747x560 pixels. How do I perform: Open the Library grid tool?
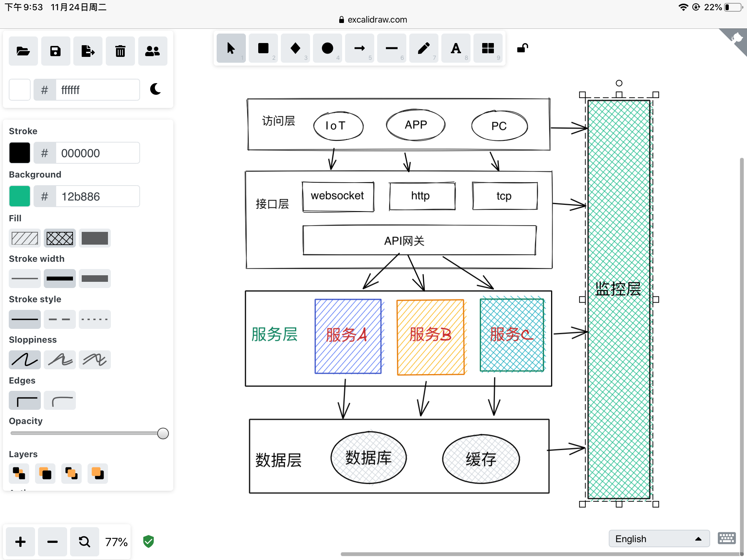[x=488, y=48]
